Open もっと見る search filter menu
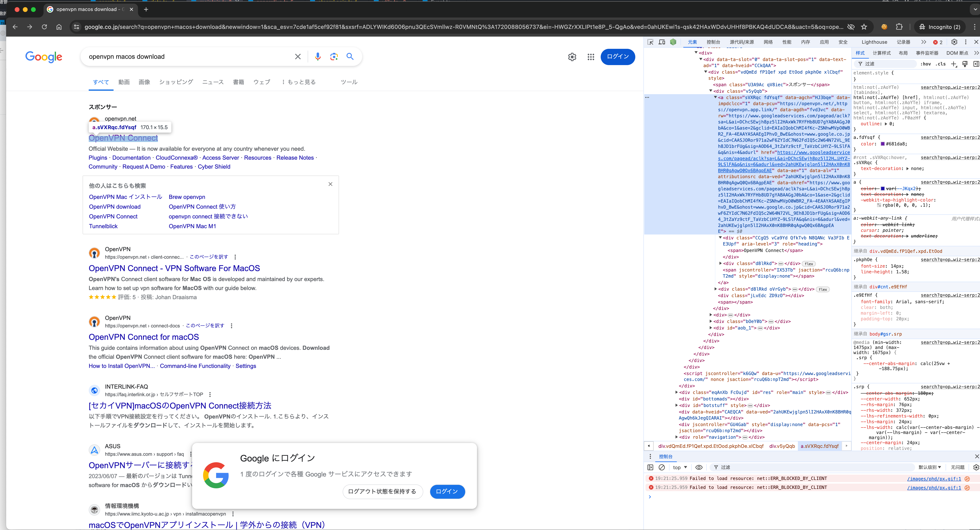 [x=299, y=82]
